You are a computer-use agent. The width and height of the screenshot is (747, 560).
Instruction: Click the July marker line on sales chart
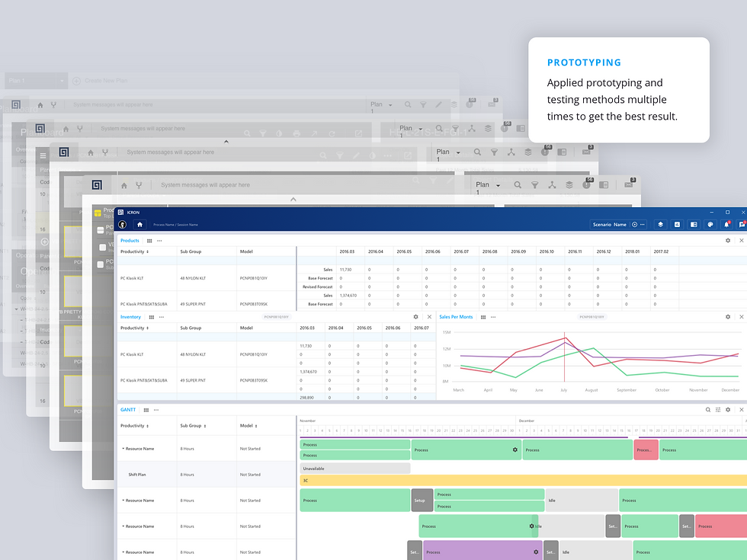point(565,357)
